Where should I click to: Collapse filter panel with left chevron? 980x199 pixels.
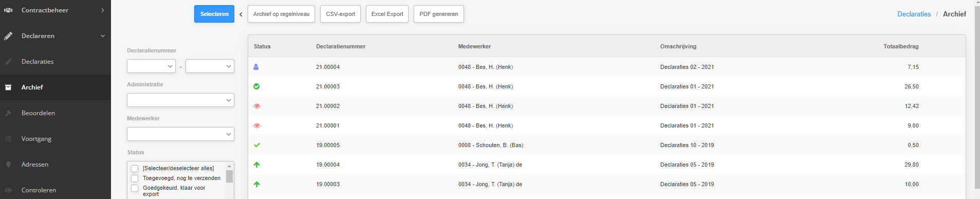click(241, 14)
